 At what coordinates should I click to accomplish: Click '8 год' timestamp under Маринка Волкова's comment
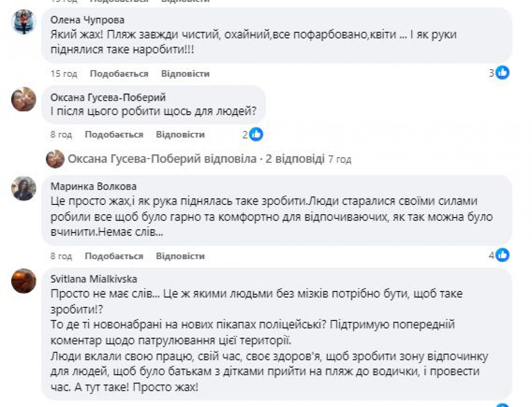(x=61, y=256)
